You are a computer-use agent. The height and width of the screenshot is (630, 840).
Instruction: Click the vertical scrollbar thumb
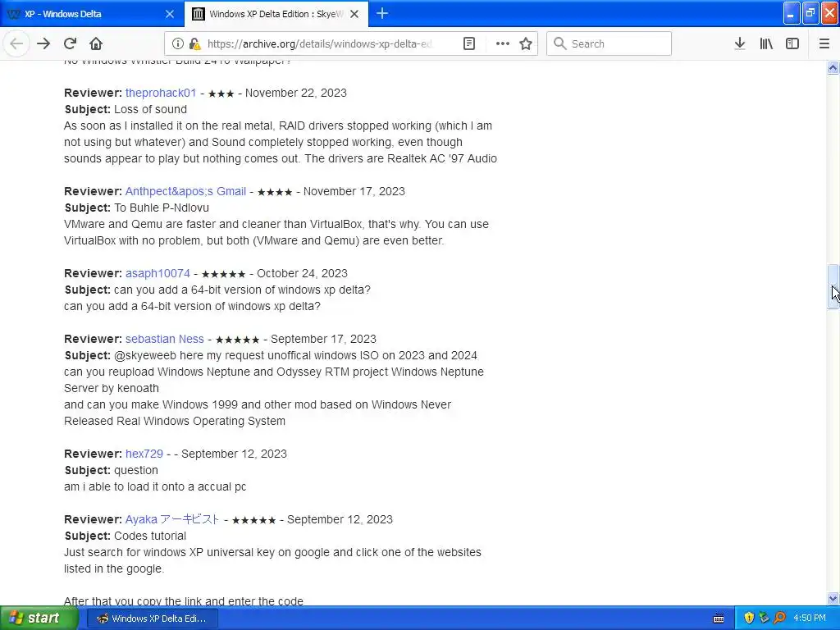click(x=833, y=286)
